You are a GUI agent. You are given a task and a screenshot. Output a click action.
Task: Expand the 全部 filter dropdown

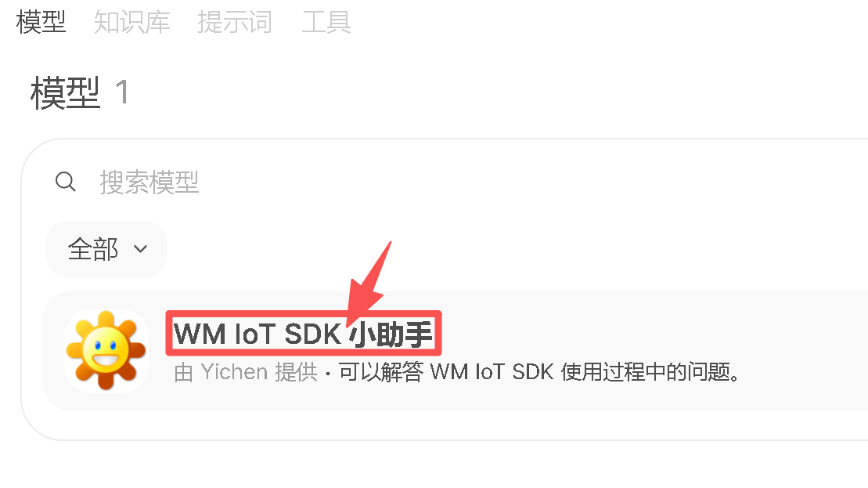[106, 249]
